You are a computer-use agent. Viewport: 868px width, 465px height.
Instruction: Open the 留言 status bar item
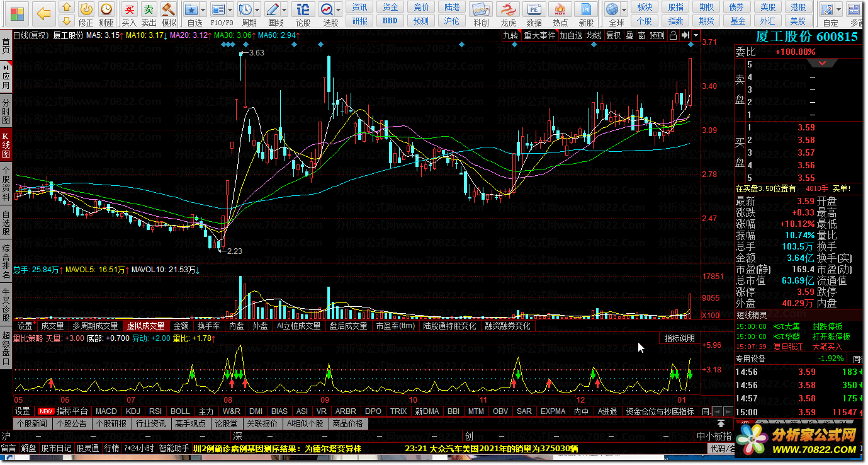pos(9,449)
